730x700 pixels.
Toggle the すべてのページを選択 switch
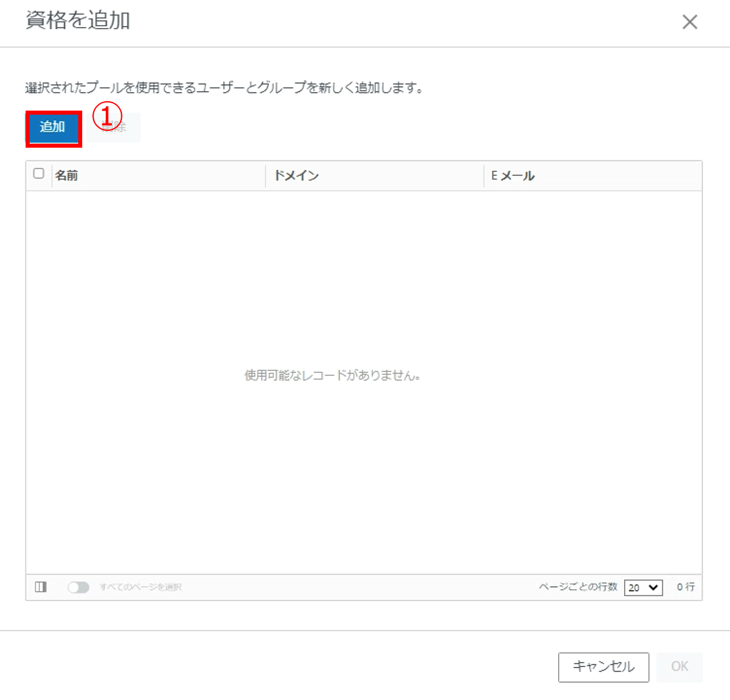coord(78,587)
